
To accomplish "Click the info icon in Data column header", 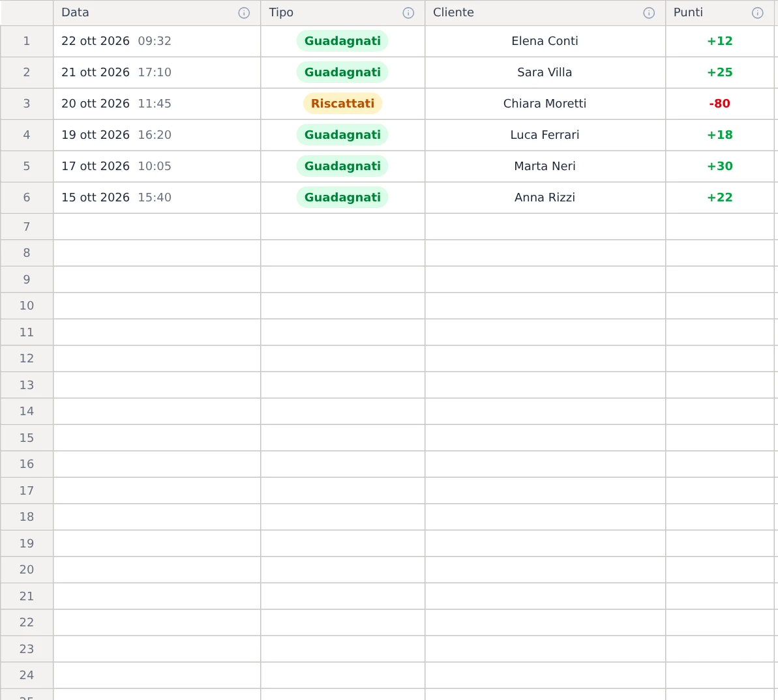I will (244, 13).
